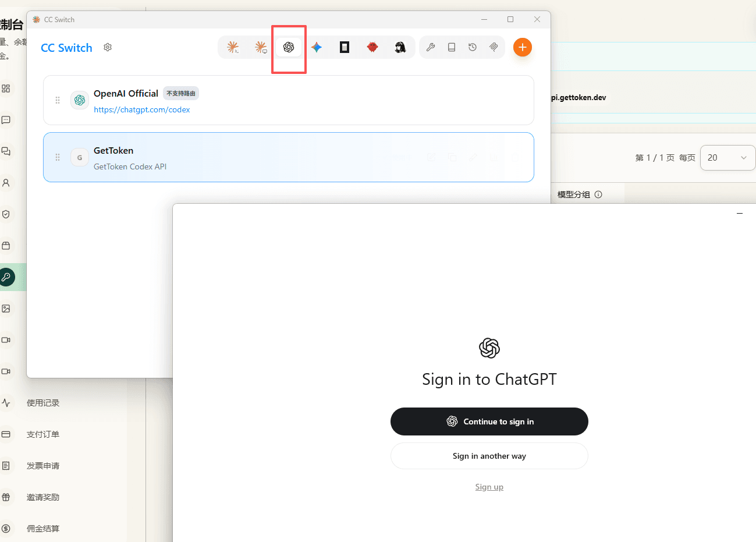Click the GetToken 'G' provider icon
Image resolution: width=756 pixels, height=542 pixels.
80,157
